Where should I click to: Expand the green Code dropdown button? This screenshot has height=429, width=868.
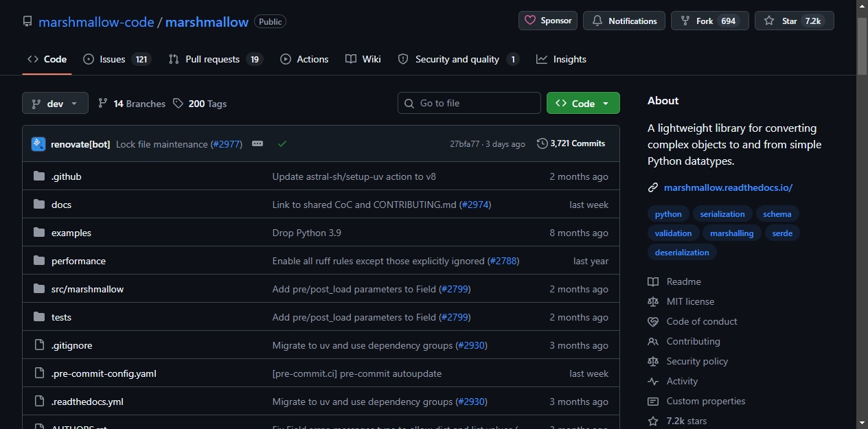pos(583,103)
